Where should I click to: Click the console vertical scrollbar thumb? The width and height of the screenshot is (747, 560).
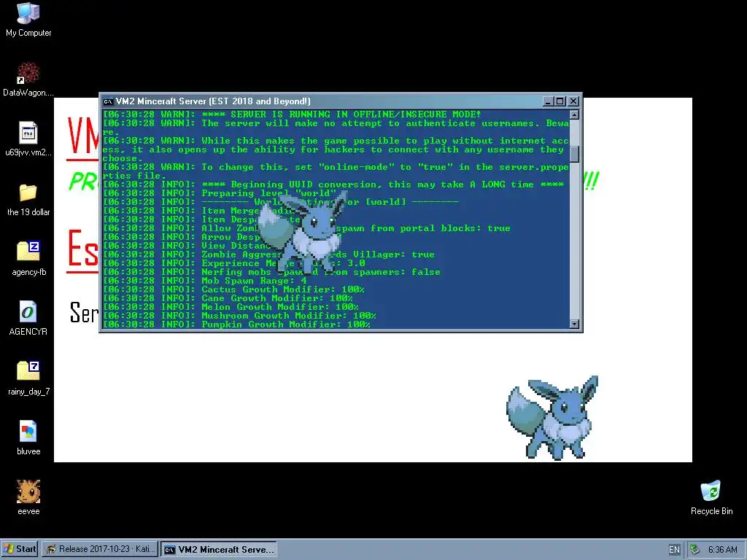point(575,154)
